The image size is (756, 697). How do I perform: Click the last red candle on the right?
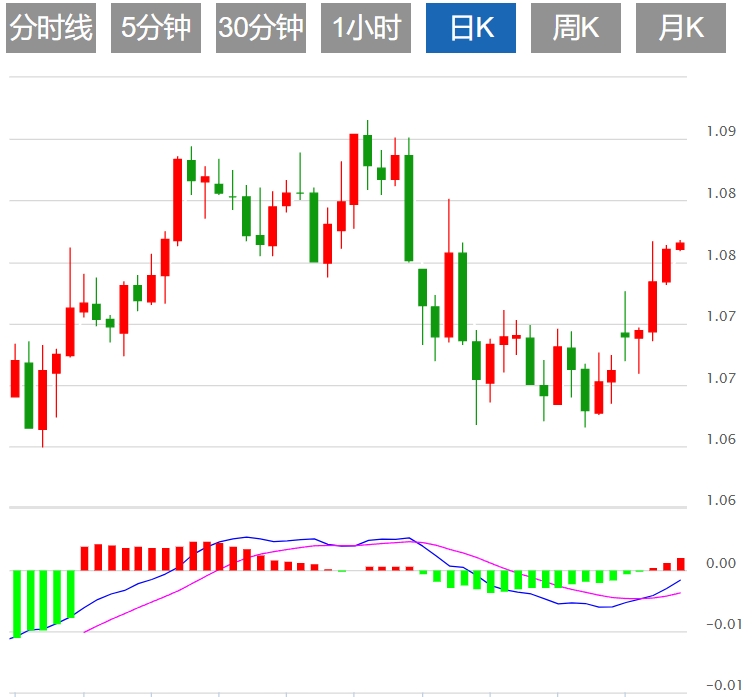680,246
